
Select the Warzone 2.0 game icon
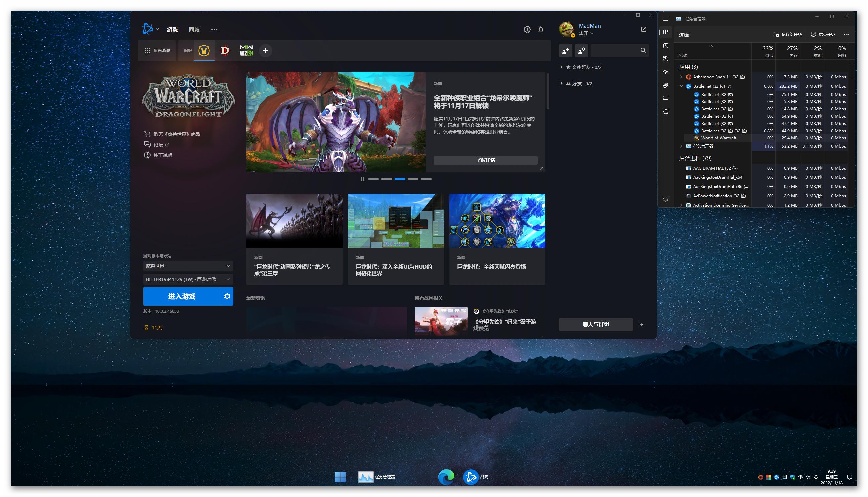coord(246,51)
